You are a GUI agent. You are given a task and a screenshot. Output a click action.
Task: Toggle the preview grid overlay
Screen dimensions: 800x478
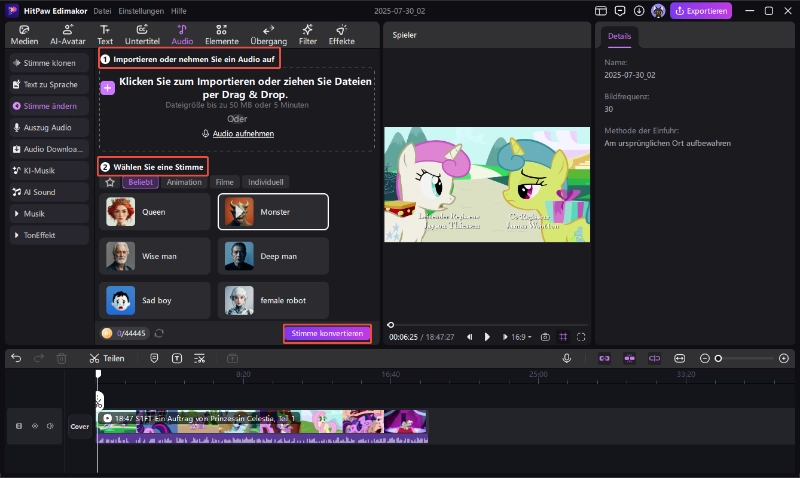coord(563,337)
